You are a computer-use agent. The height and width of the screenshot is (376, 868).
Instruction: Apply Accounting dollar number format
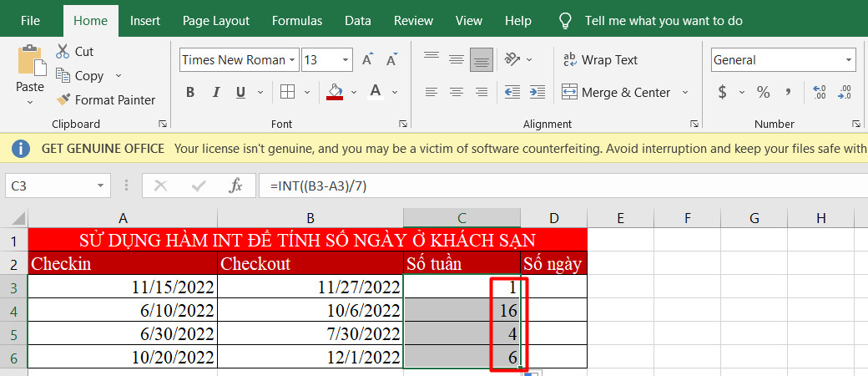tap(722, 92)
